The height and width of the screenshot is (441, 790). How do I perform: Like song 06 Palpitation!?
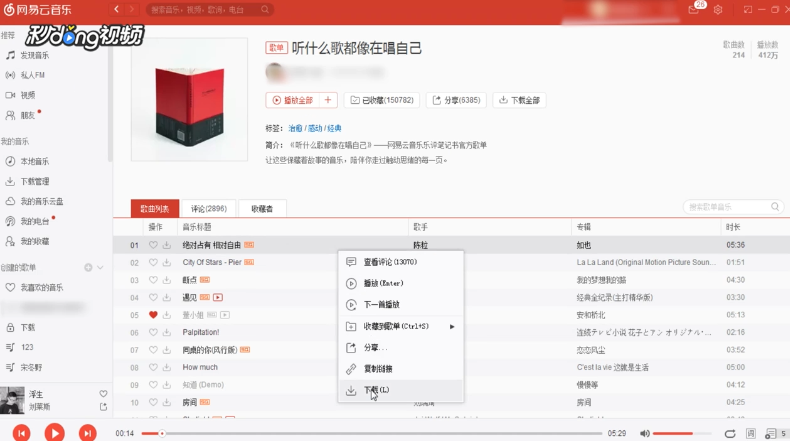coord(153,333)
